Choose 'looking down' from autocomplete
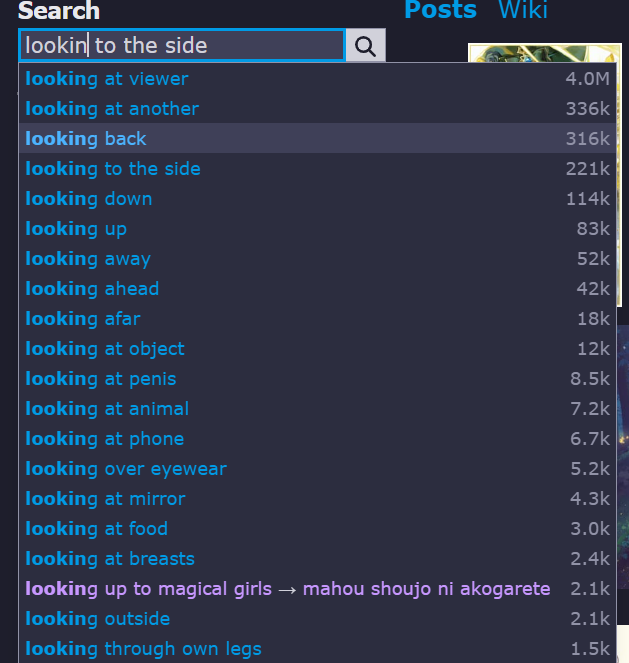This screenshot has height=663, width=629. click(317, 199)
